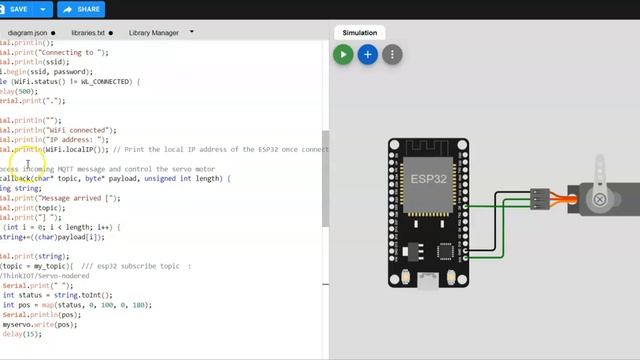
Task: Click the 'Message arrived [' print line
Action: point(60,198)
